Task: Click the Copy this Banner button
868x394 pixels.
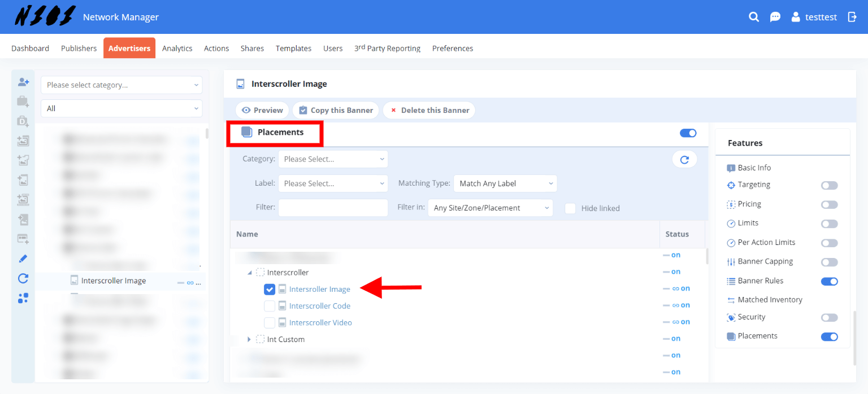Action: point(336,110)
